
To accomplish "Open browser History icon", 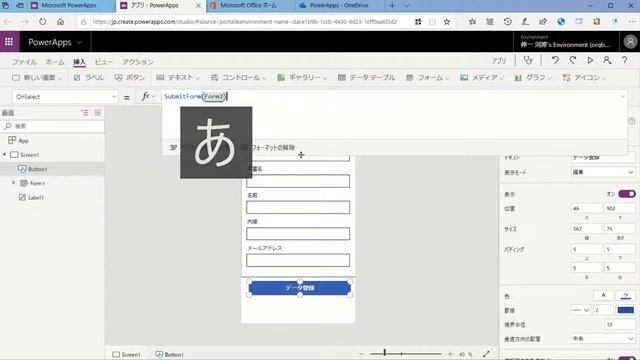I will (x=507, y=22).
